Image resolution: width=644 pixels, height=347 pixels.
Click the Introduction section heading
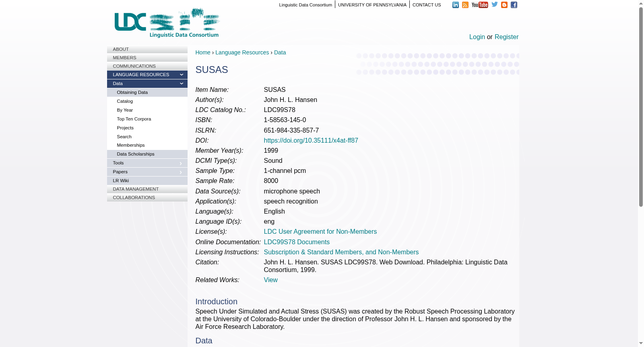pyautogui.click(x=217, y=302)
